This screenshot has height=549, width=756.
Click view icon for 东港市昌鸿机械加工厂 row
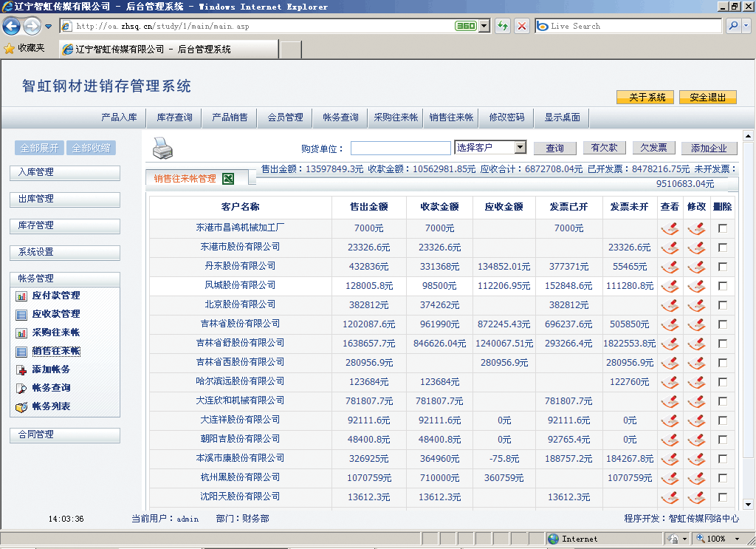[x=670, y=228]
